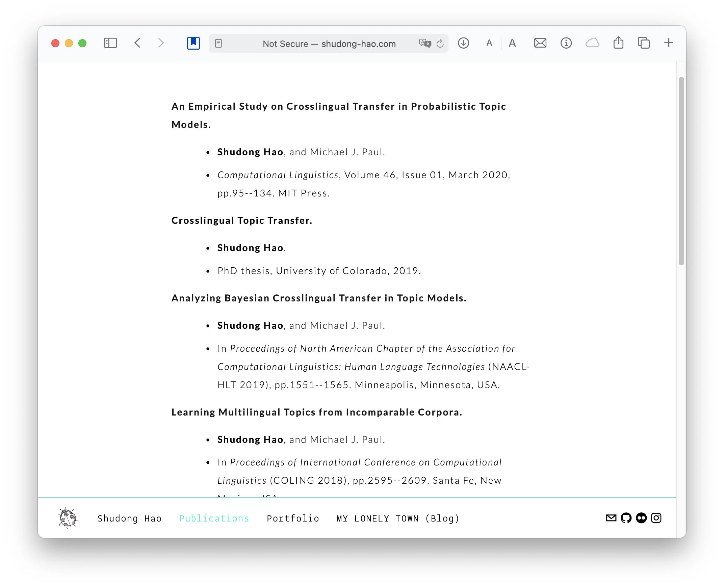Toggle the Safari sidebar
Screen dimensions: 724x588
point(110,43)
